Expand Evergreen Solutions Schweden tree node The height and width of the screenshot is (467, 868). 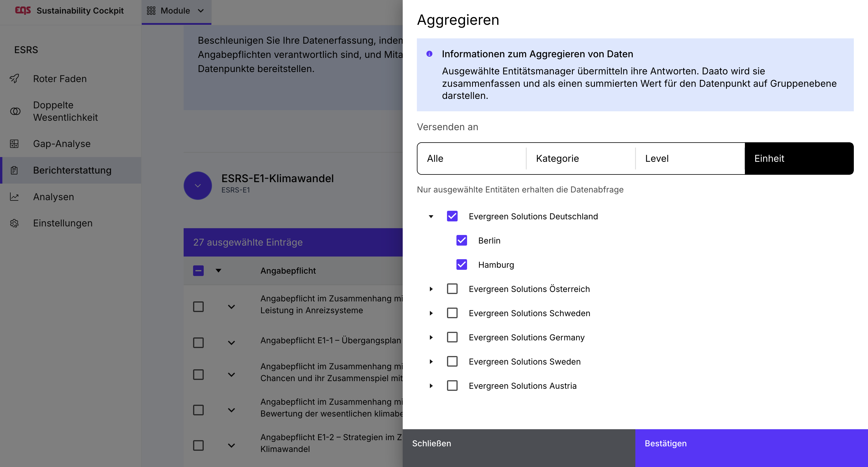click(x=431, y=313)
